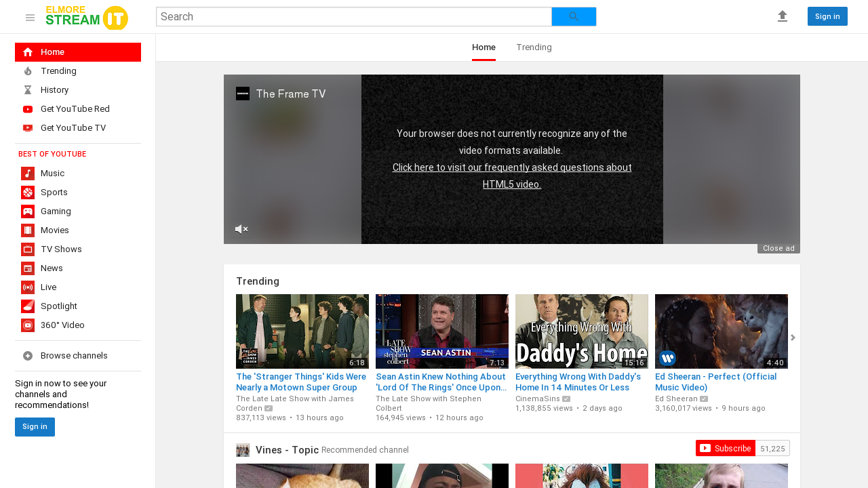Open Ed Sheeran - Perfect video title
Image resolution: width=868 pixels, height=488 pixels.
[x=715, y=382]
